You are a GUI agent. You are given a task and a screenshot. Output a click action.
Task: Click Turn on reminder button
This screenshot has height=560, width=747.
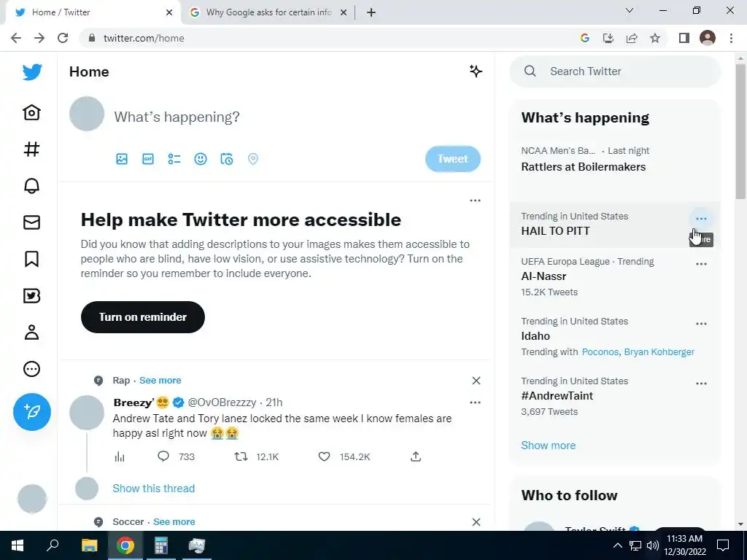tap(143, 317)
